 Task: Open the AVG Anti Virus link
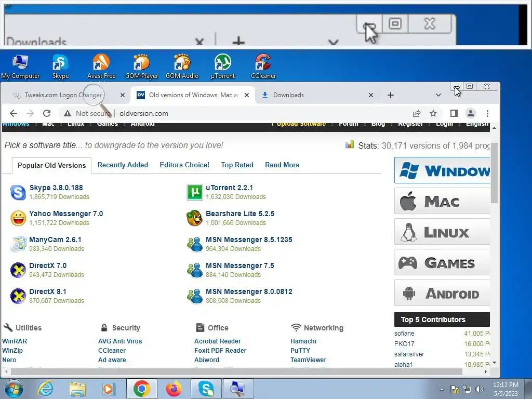coord(120,341)
